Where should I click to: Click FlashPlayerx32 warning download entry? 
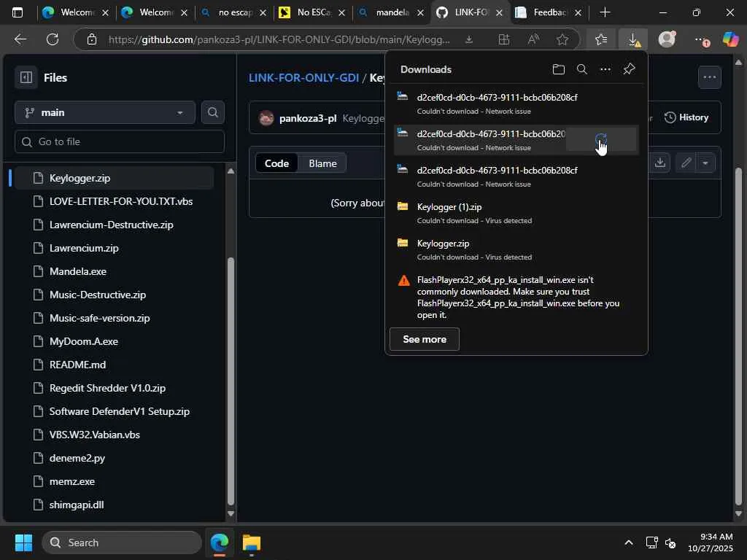pyautogui.click(x=516, y=297)
